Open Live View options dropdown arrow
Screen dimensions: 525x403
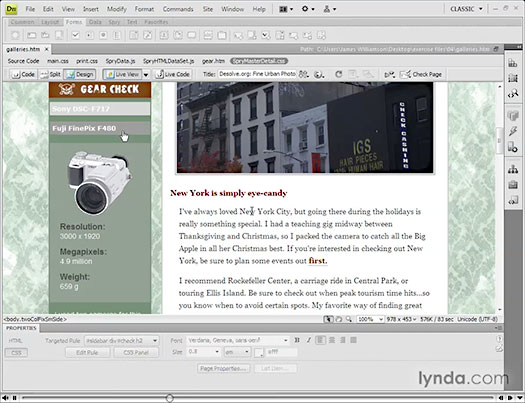(146, 75)
